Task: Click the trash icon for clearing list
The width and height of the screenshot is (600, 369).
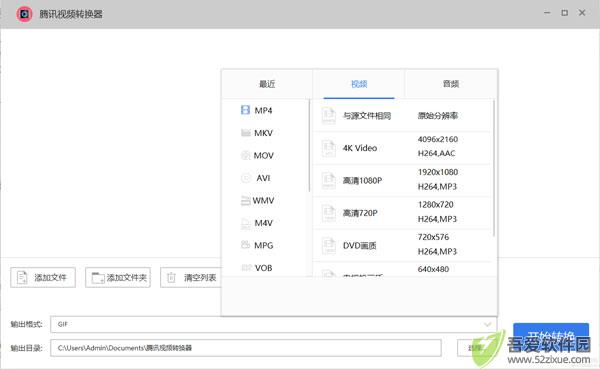Action: 171,278
